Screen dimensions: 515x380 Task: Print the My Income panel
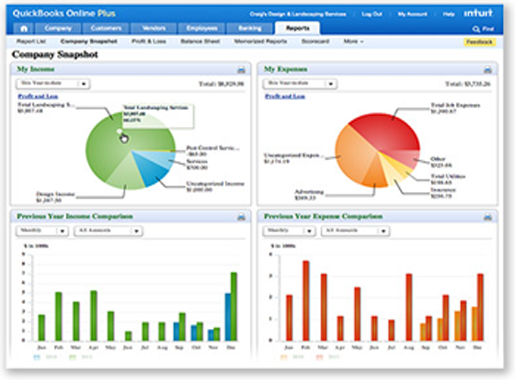tap(241, 70)
